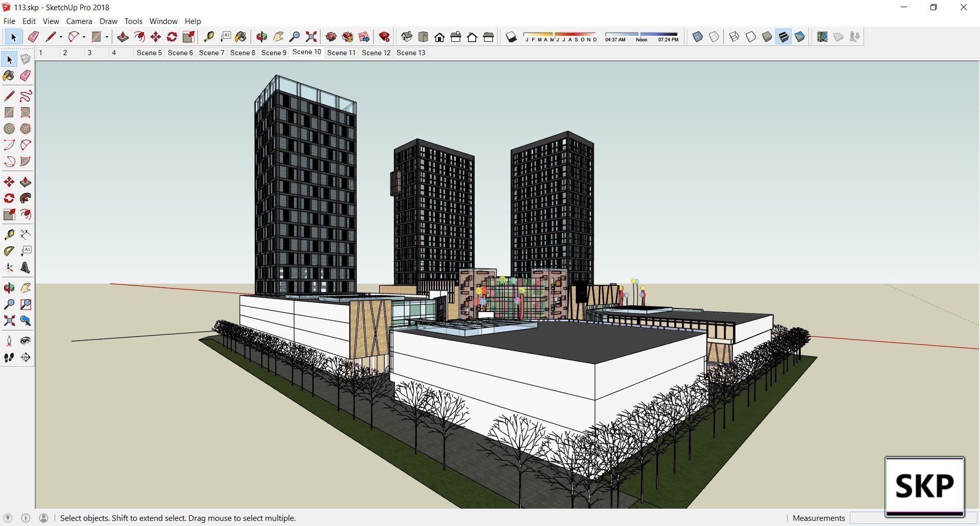
Task: Choose the Rotated Rectangle tool
Action: [26, 112]
